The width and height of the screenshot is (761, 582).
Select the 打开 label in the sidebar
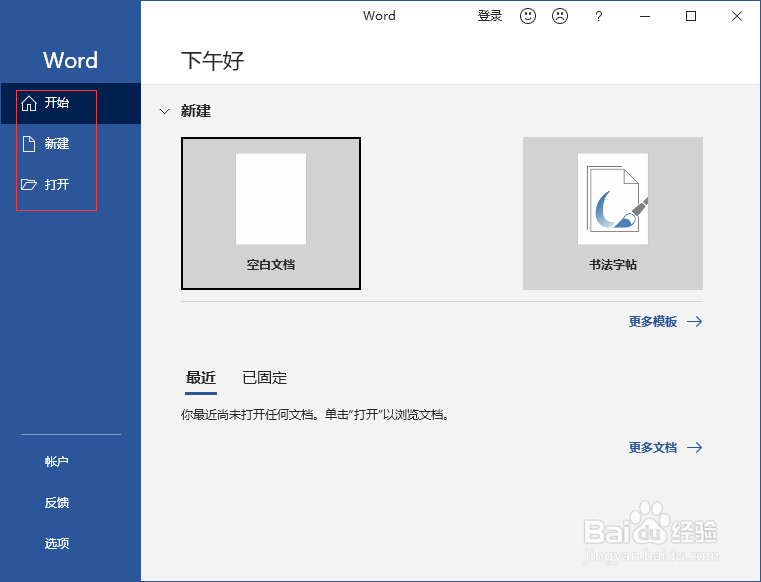tap(57, 184)
